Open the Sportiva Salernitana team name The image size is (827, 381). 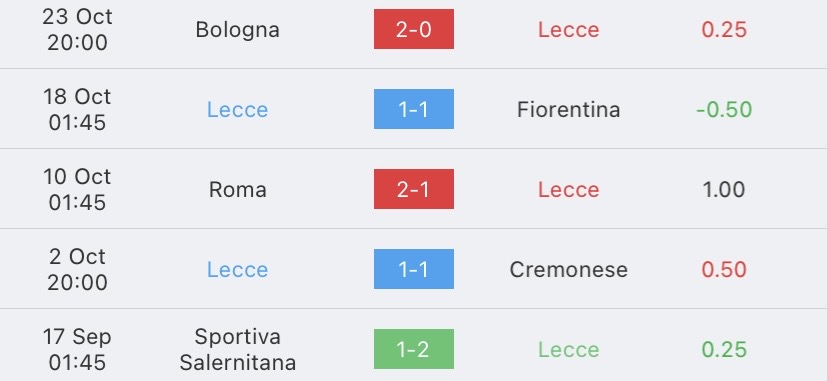[x=237, y=349]
